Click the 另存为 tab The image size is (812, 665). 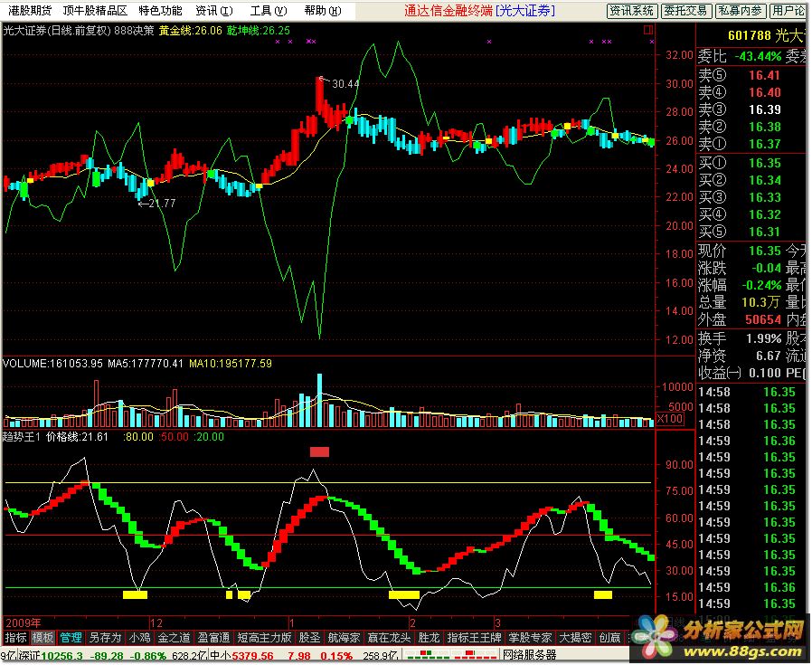click(105, 638)
